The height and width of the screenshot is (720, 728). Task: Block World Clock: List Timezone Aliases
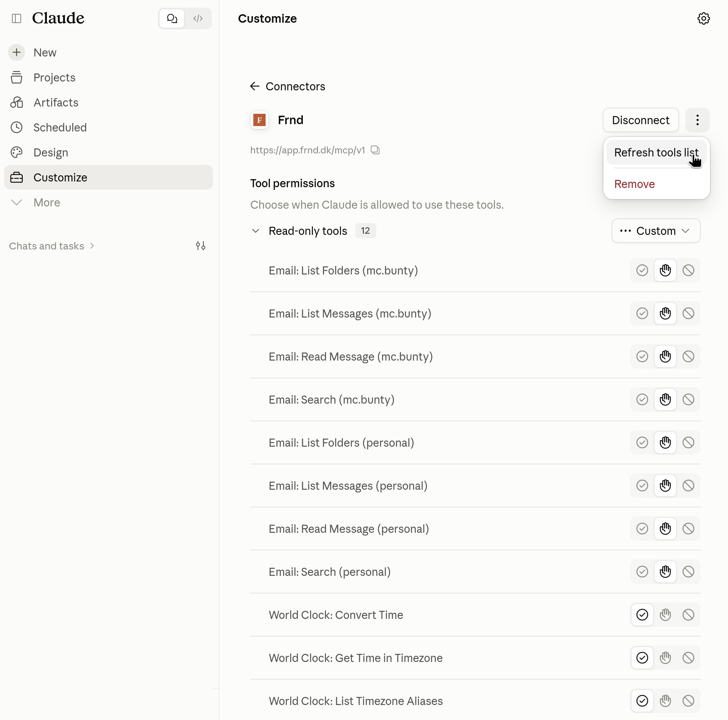click(688, 701)
